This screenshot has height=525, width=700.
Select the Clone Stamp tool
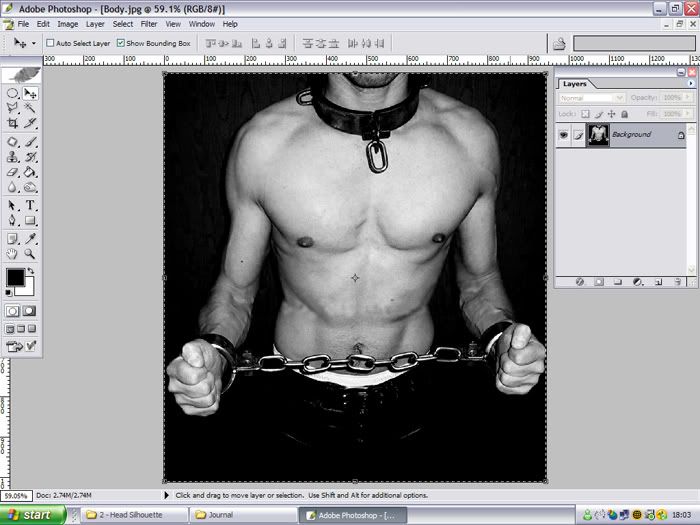(x=12, y=157)
